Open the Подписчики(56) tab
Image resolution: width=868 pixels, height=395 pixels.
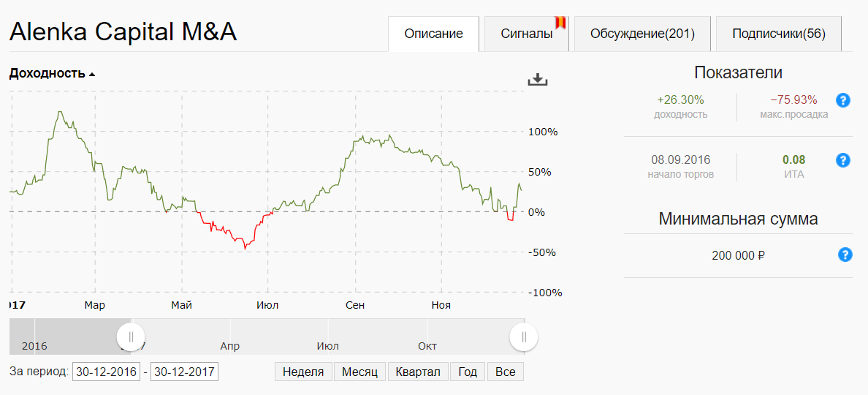778,34
